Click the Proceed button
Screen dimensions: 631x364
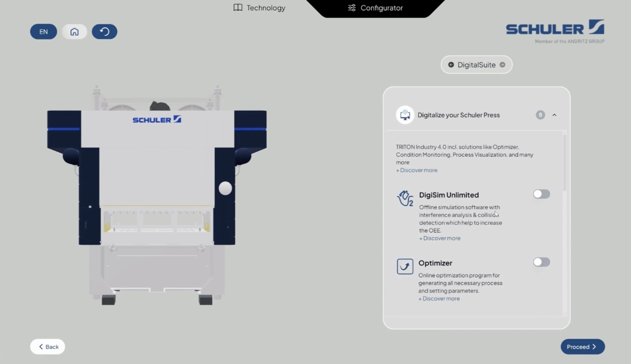click(583, 347)
